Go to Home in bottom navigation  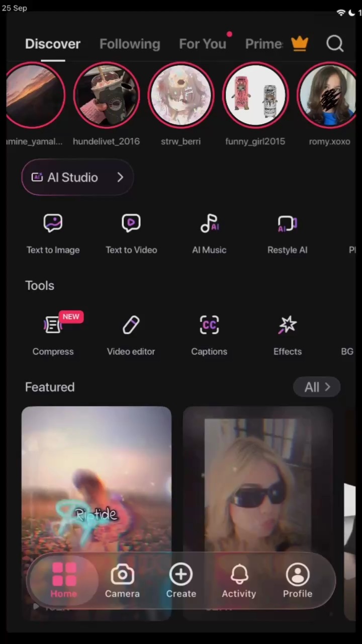coord(64,581)
